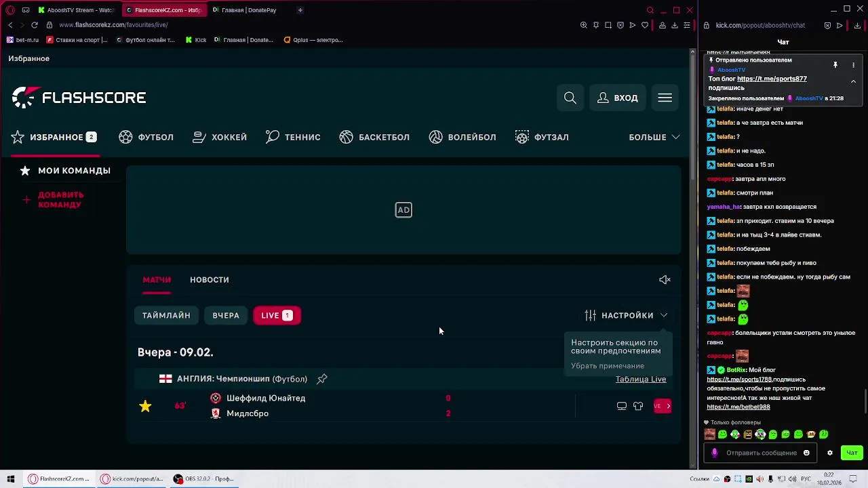Open a new browser tab
868x488 pixels.
point(300,10)
